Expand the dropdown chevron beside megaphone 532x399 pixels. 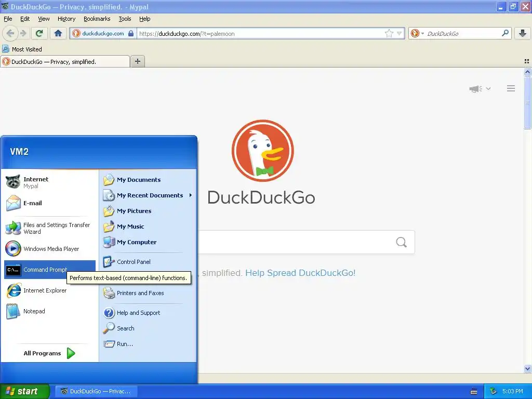coord(488,88)
